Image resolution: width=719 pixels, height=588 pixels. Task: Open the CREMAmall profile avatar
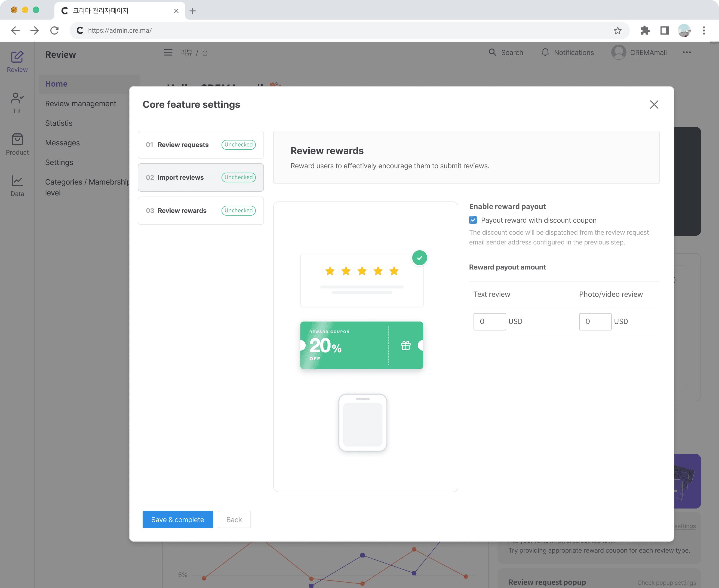pyautogui.click(x=618, y=53)
